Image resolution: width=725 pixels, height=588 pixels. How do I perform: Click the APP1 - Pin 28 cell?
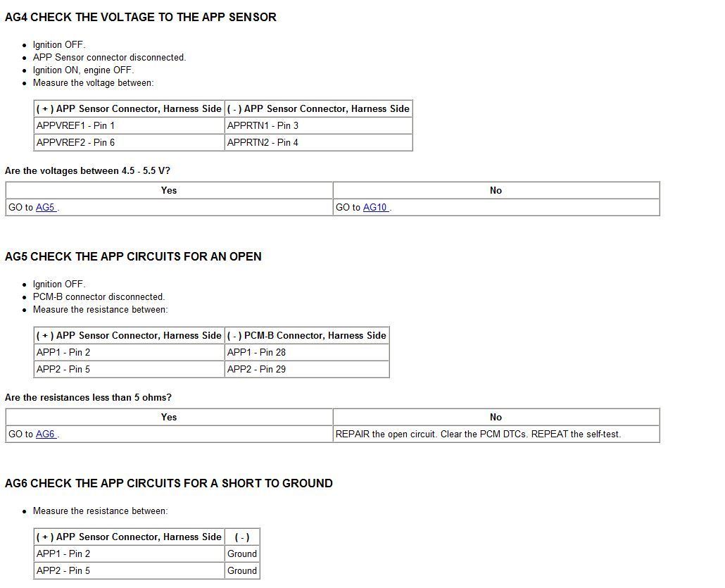256,352
